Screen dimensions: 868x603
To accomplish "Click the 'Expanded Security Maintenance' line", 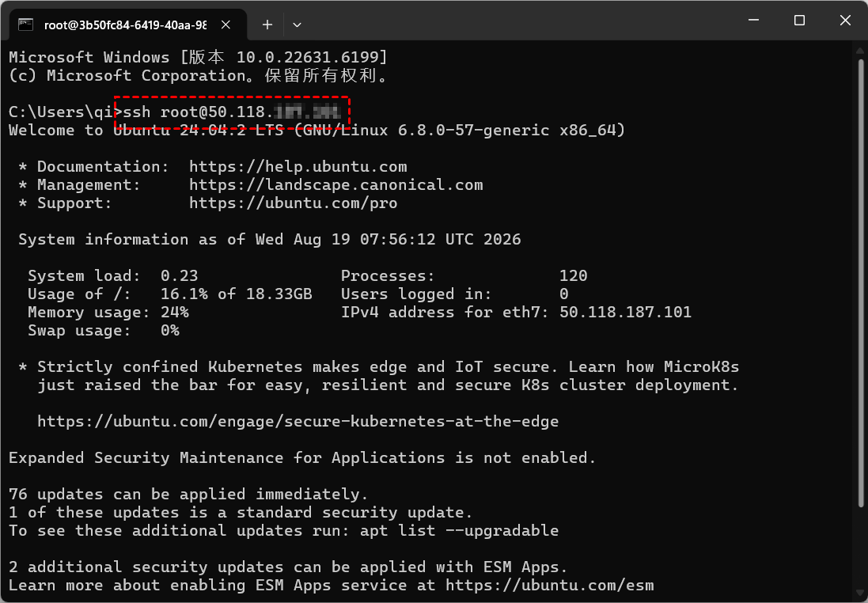I will 302,458.
